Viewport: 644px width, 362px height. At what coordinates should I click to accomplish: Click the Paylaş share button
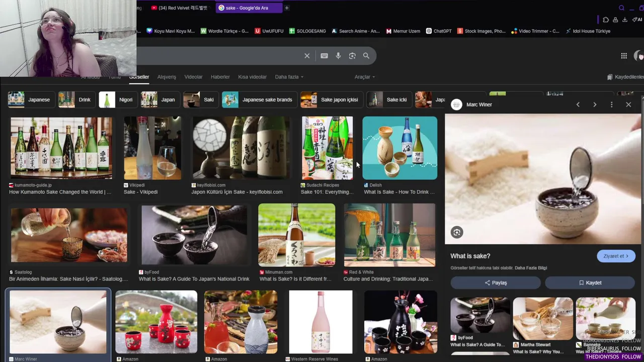tap(496, 283)
